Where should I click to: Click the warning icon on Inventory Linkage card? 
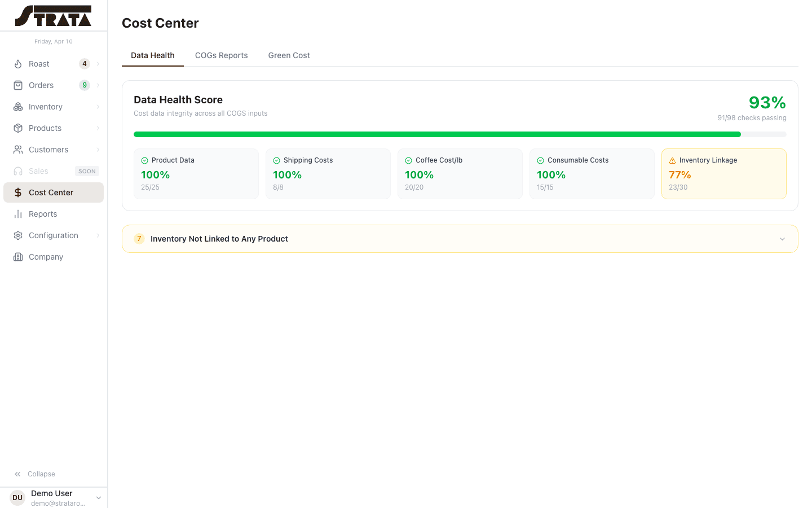672,160
